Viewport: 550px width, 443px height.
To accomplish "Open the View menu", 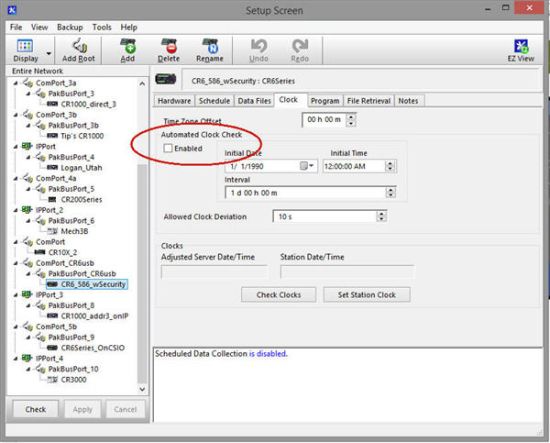I will click(39, 27).
